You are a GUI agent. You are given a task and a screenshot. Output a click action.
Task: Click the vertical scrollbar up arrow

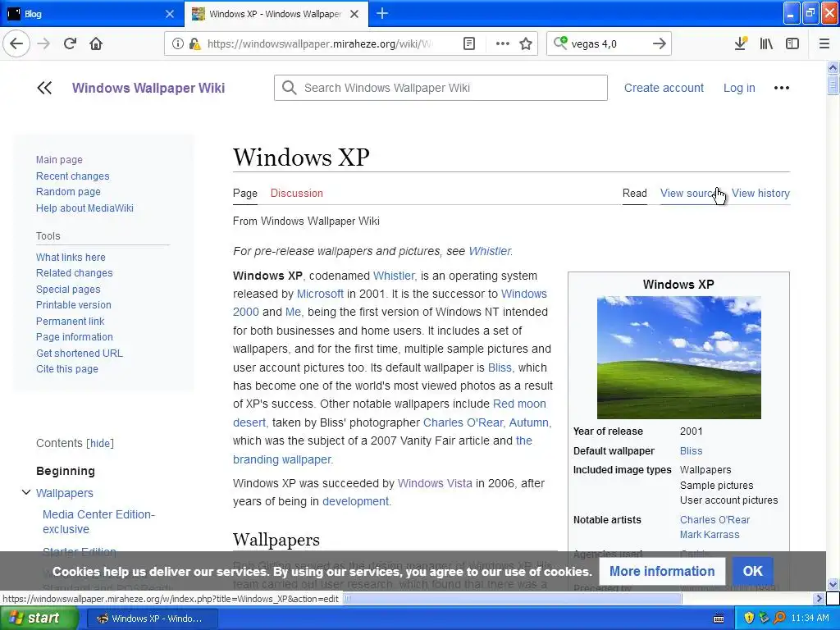pyautogui.click(x=833, y=67)
